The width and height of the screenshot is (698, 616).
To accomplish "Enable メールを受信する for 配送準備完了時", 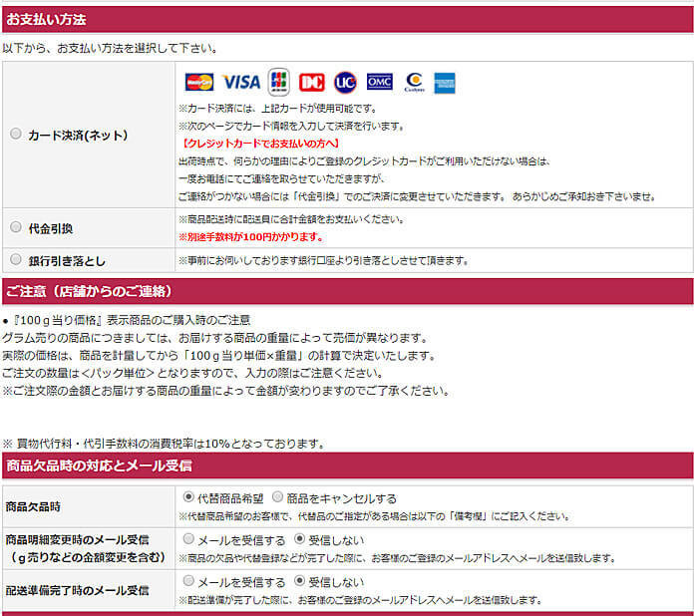I will click(x=187, y=581).
